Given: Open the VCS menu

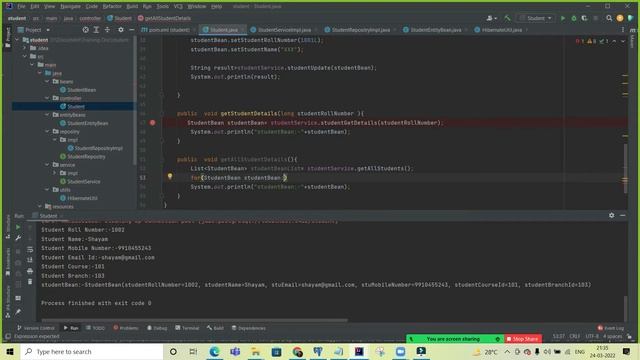Looking at the screenshot, I should [x=178, y=7].
